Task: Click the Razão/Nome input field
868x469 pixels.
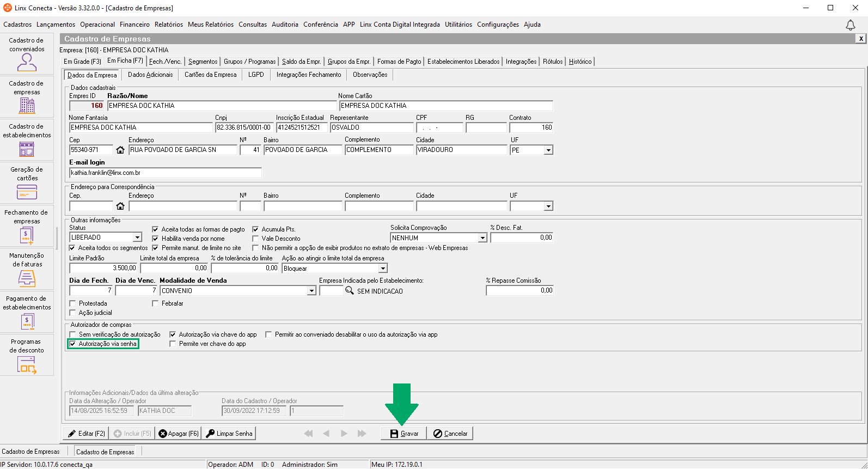Action: 222,106
